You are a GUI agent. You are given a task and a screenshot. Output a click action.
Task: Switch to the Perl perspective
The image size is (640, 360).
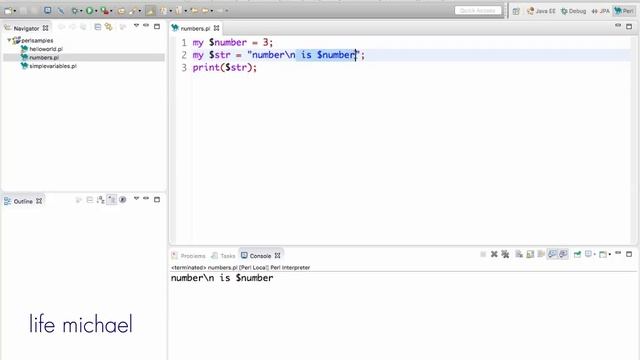click(624, 11)
